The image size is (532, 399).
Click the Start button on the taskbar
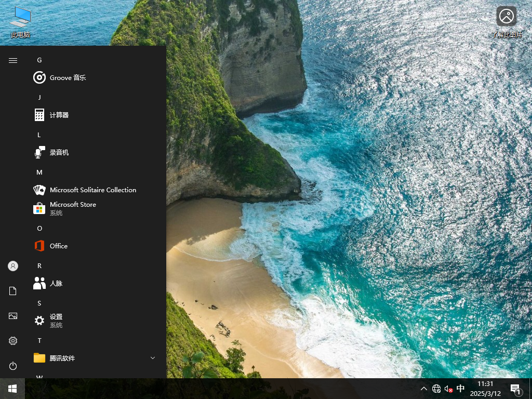point(12,388)
